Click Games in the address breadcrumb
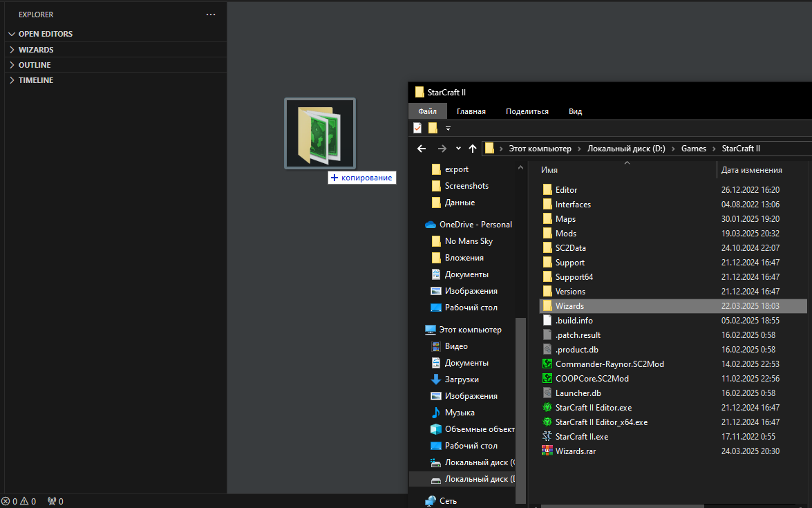812x508 pixels. (x=693, y=149)
